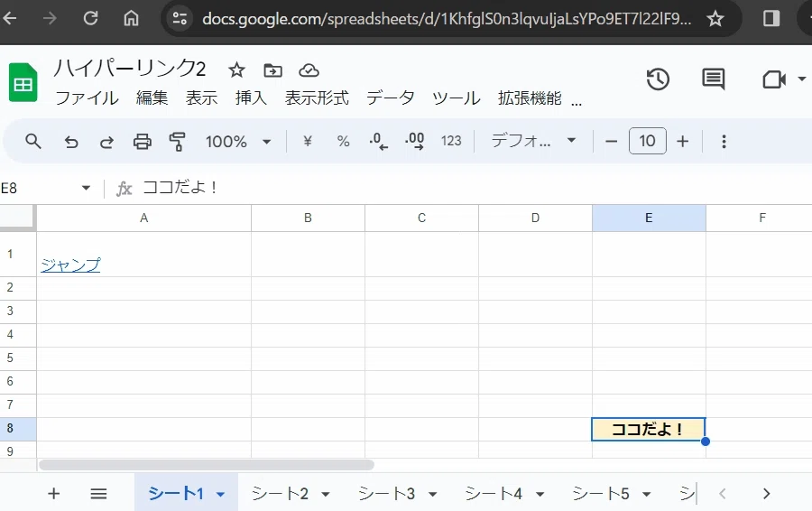Click the font size field showing 10
The height and width of the screenshot is (511, 812).
point(647,141)
